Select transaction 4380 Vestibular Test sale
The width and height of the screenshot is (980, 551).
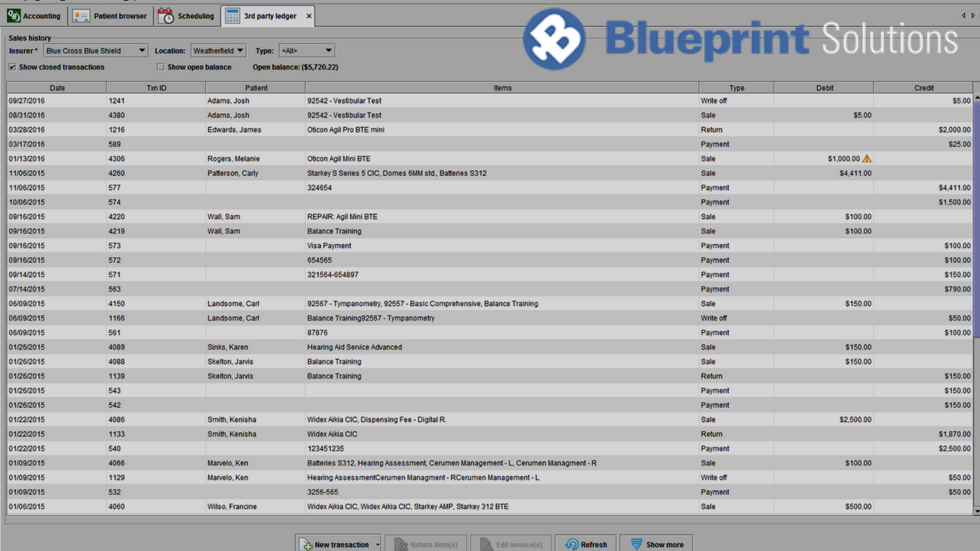click(x=490, y=116)
